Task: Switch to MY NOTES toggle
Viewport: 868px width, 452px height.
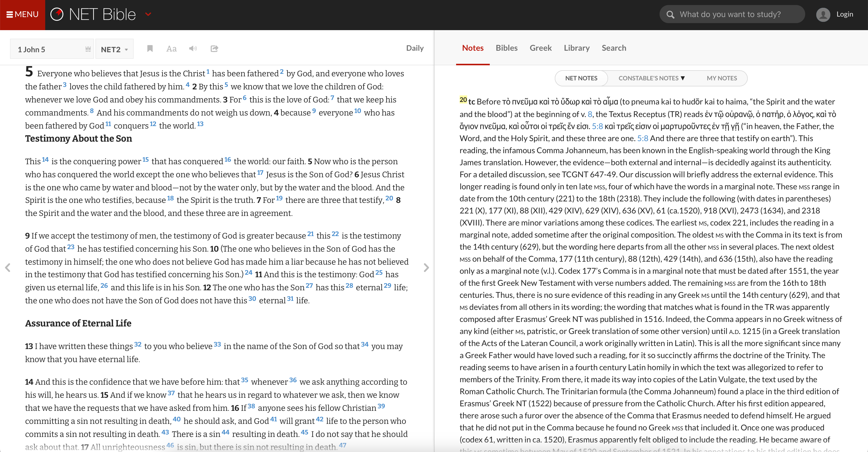Action: pos(721,78)
